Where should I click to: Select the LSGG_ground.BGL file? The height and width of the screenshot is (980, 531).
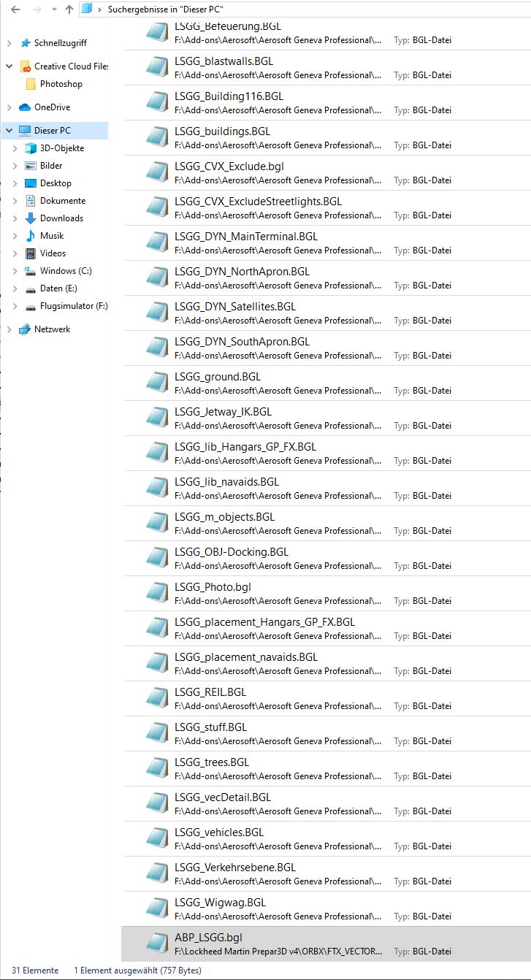pyautogui.click(x=217, y=377)
